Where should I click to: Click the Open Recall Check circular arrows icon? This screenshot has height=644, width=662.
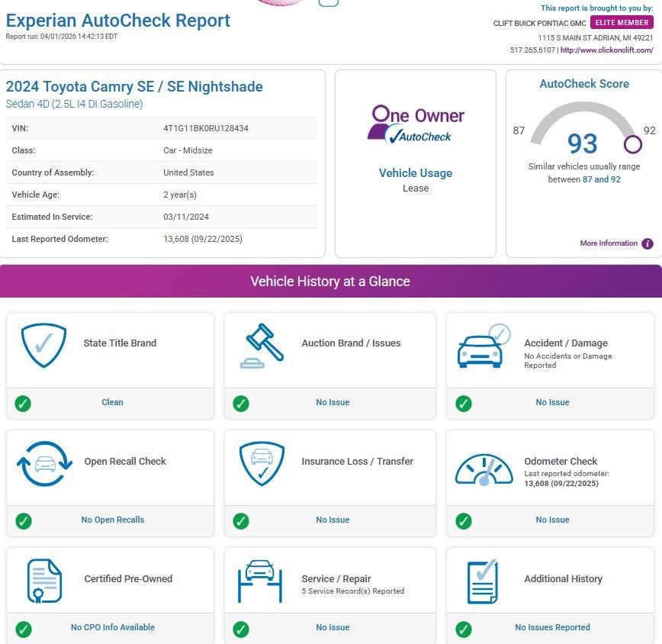(x=45, y=463)
